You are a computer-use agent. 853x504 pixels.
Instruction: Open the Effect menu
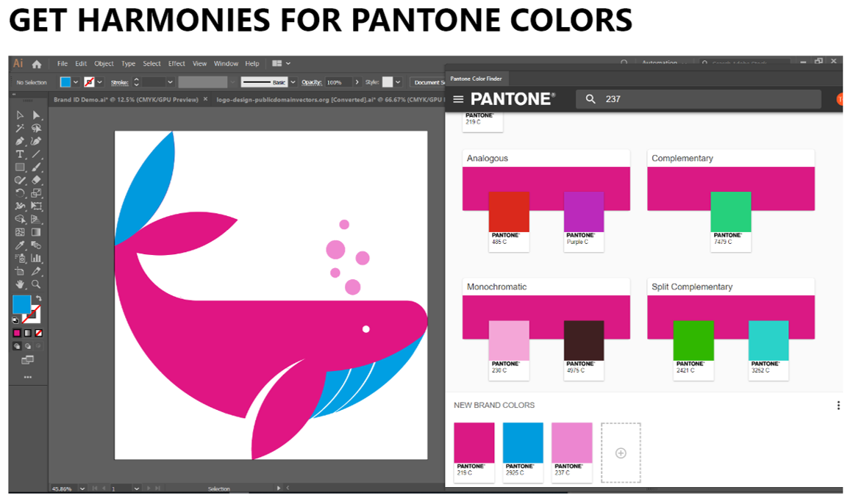(176, 64)
